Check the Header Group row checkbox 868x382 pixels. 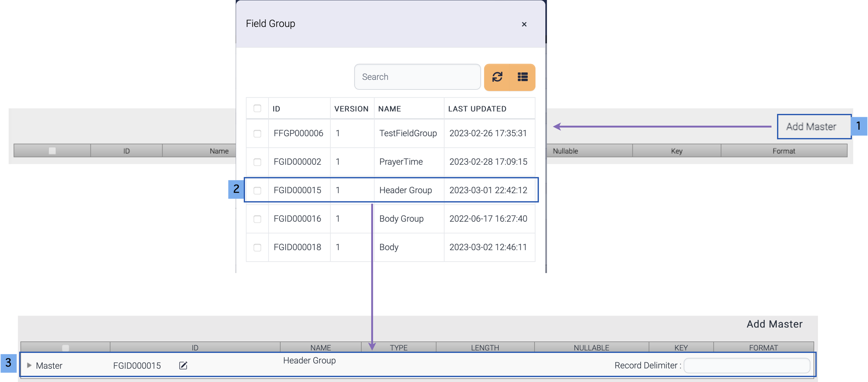tap(257, 190)
